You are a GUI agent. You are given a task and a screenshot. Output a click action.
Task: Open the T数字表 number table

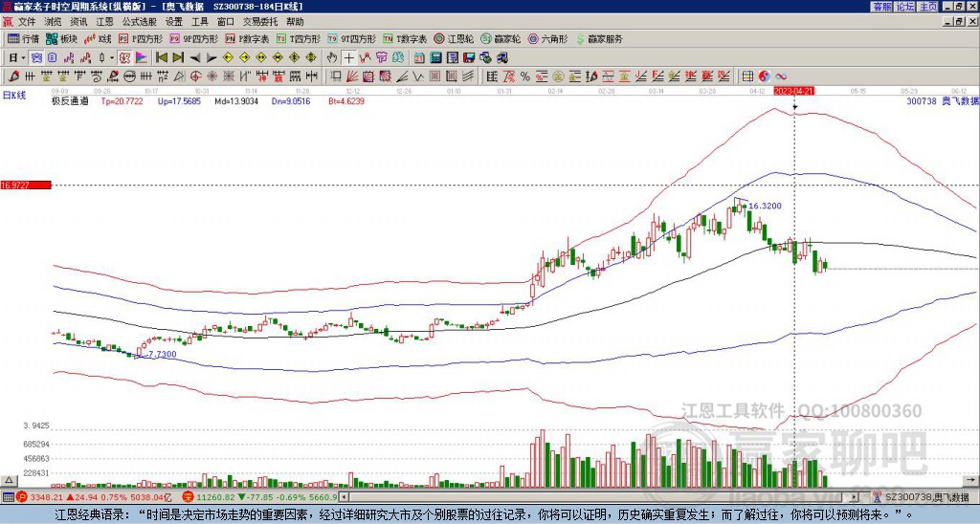[405, 38]
